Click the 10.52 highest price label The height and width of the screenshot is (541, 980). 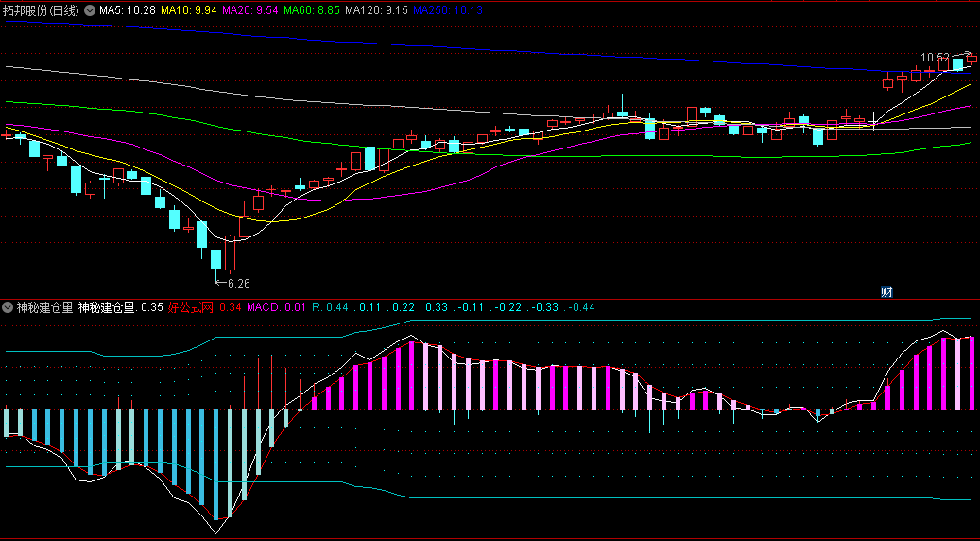(935, 58)
